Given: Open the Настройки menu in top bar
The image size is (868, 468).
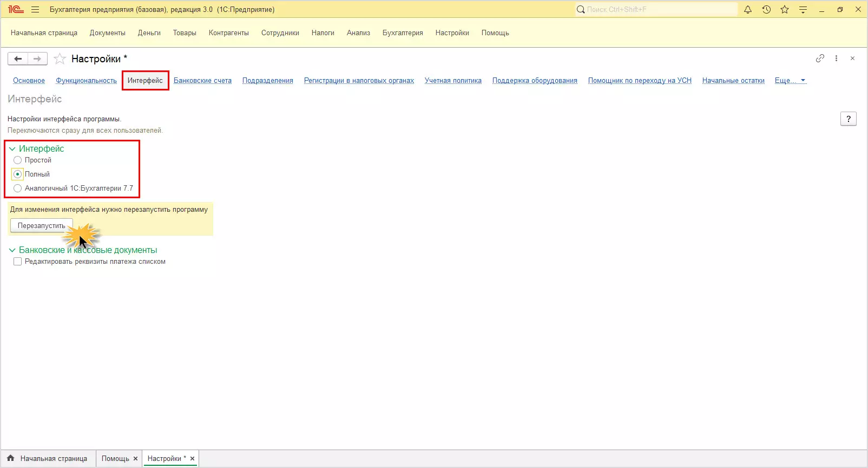Looking at the screenshot, I should pyautogui.click(x=452, y=33).
